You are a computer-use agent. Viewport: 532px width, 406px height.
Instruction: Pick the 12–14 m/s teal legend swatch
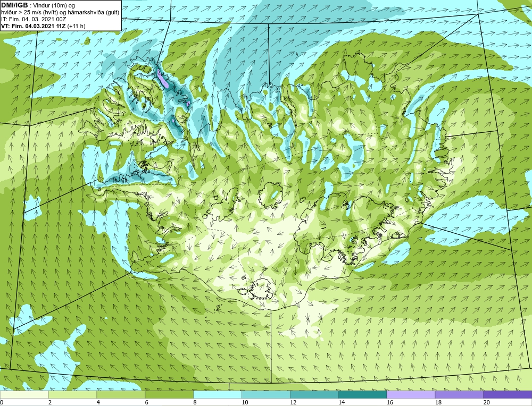pos(314,395)
